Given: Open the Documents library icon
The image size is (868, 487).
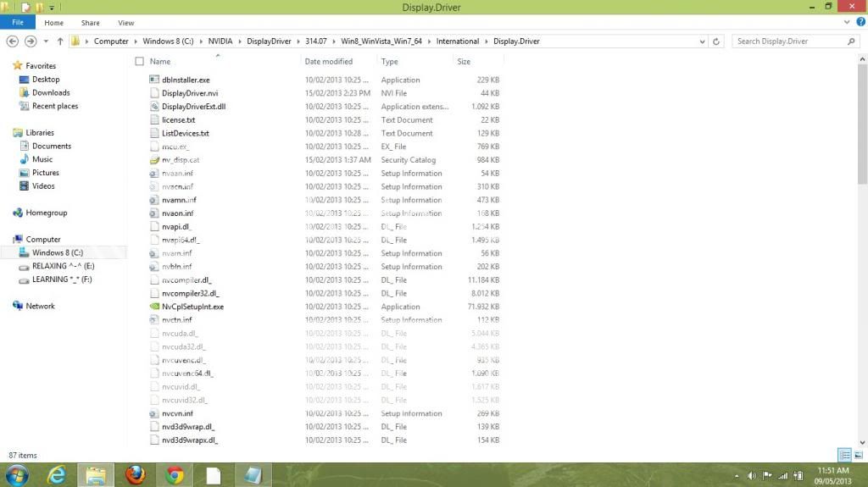Looking at the screenshot, I should point(24,146).
